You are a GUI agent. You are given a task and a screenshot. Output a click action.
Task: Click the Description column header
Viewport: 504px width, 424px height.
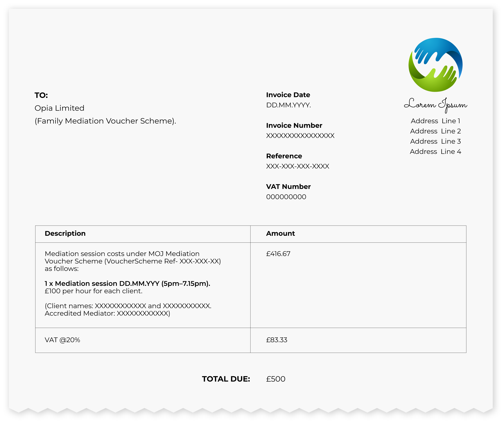tap(65, 234)
